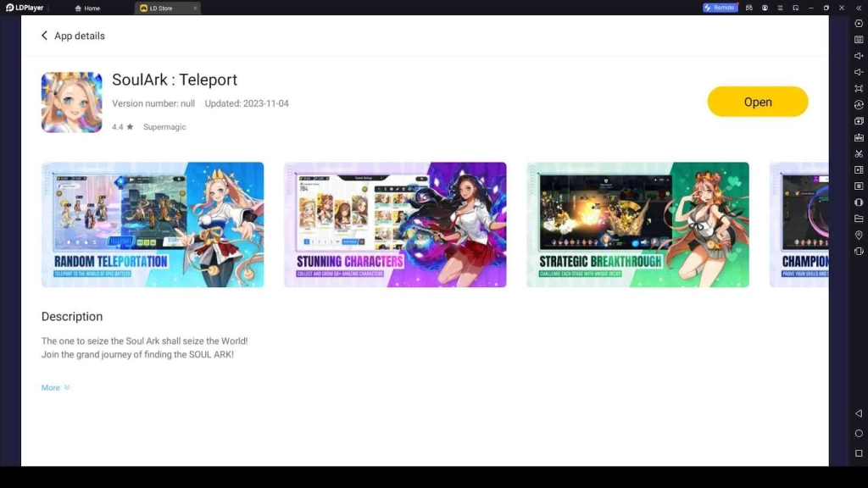
Task: Open the Supermagic developer link
Action: 164,127
